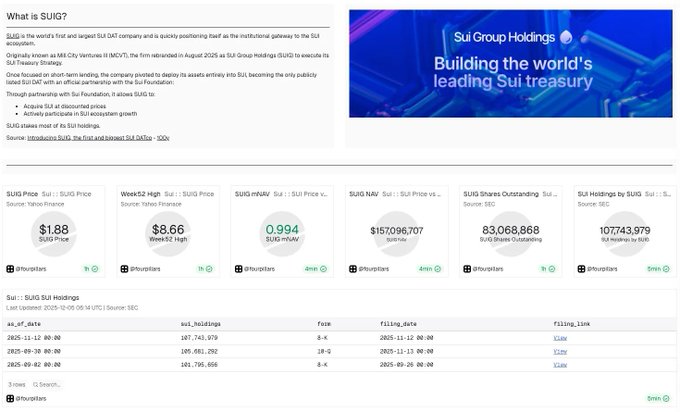Click the 5min refresh check icon below the table
Viewport: 680px width, 412px height.
point(666,399)
